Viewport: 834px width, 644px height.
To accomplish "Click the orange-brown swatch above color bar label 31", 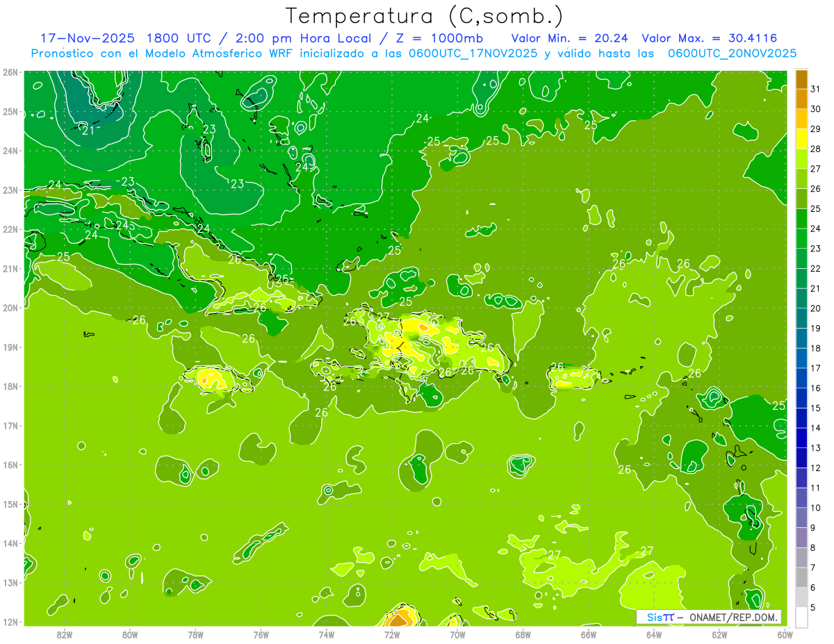I will (801, 79).
